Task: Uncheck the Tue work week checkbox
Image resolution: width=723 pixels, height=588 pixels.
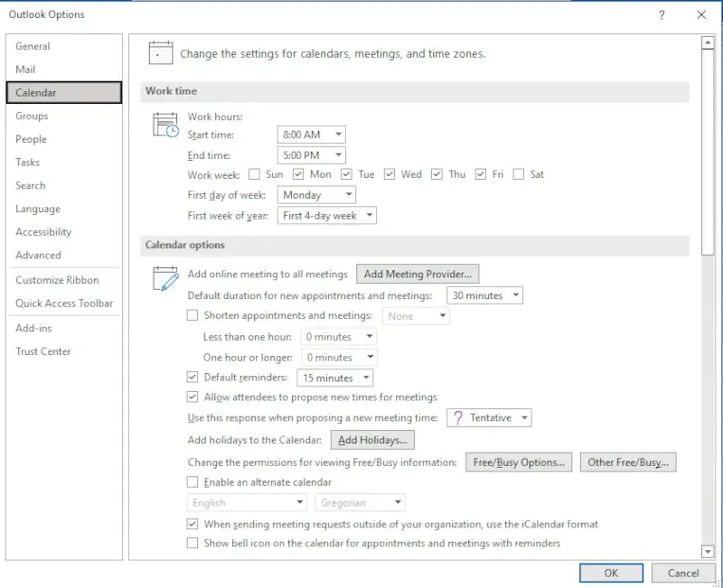Action: (346, 174)
